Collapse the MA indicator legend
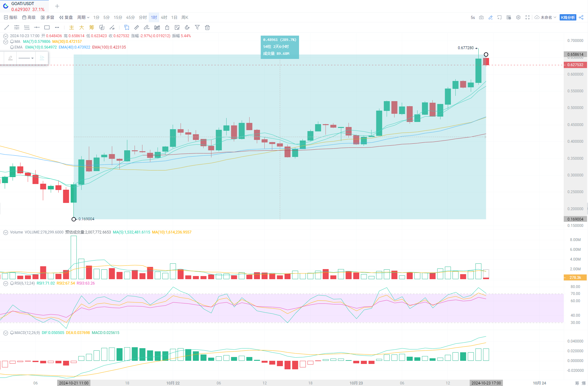 tap(6, 42)
